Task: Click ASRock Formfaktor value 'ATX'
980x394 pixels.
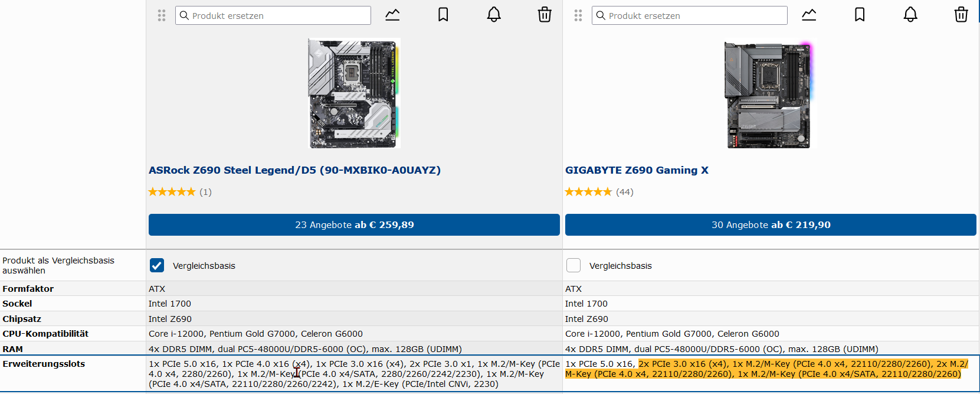Action: pos(157,289)
